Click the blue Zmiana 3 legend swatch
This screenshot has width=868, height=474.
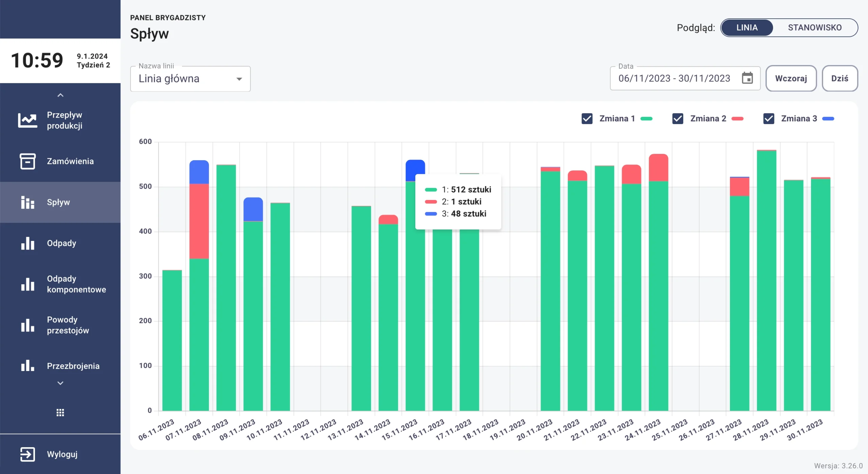[x=828, y=119]
